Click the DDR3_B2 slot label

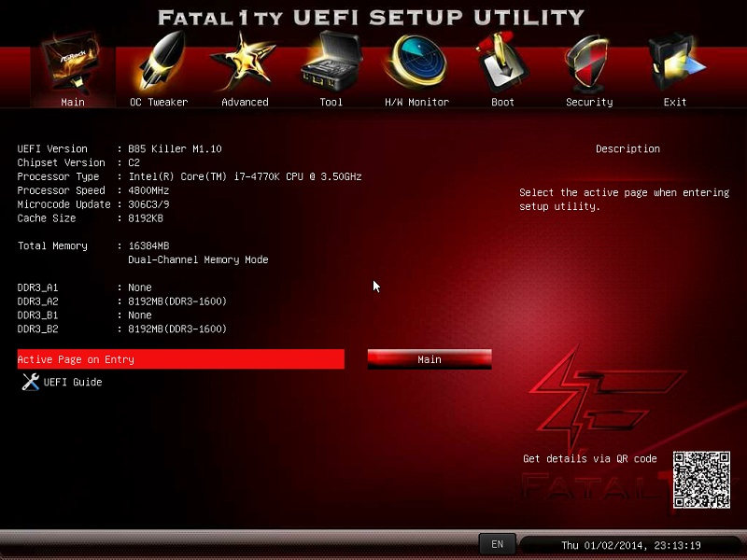coord(37,329)
